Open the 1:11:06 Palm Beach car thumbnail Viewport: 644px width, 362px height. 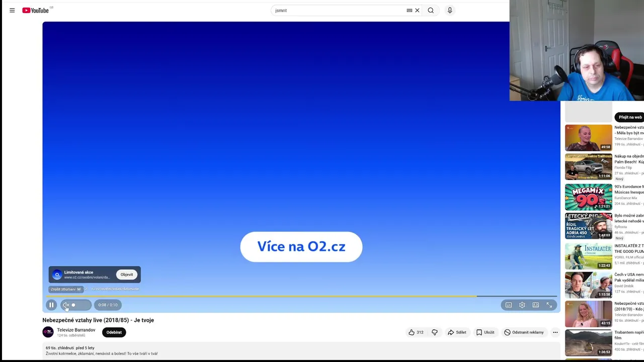(x=588, y=167)
